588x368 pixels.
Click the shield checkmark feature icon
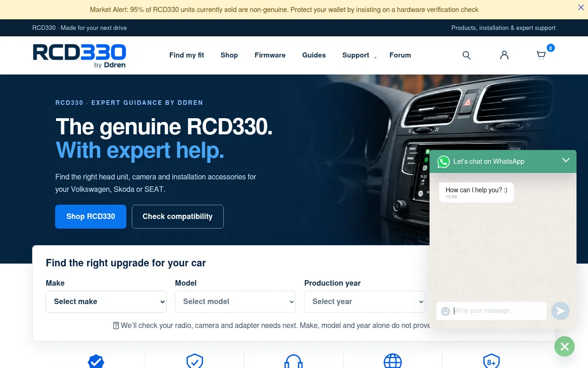195,362
